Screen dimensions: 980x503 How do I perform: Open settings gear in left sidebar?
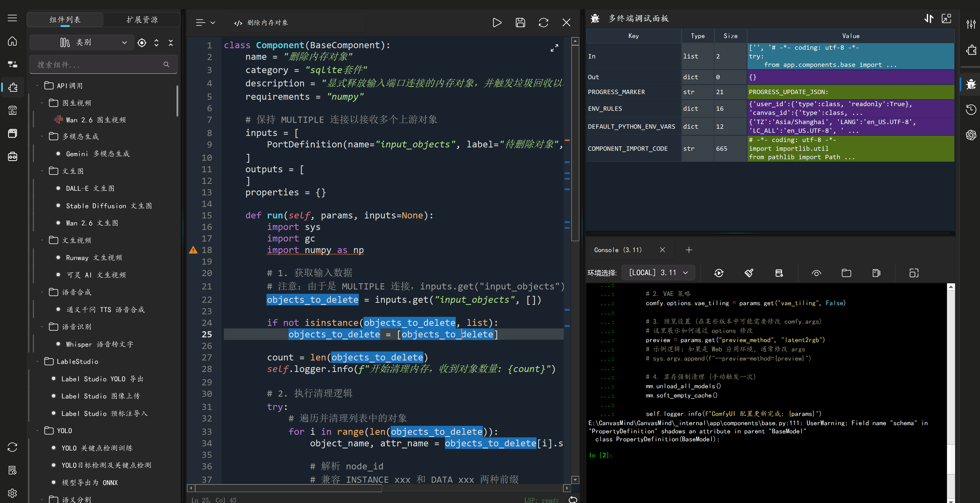13,493
